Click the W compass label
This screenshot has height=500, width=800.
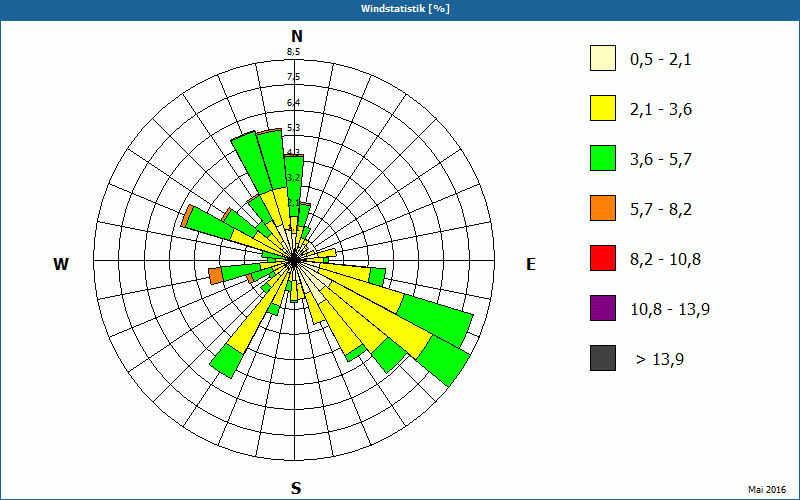(61, 264)
